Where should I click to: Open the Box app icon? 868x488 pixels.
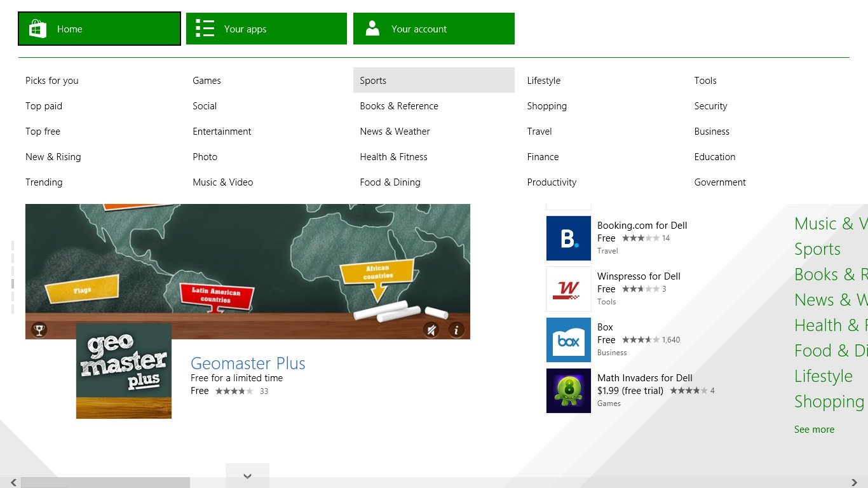(x=569, y=340)
